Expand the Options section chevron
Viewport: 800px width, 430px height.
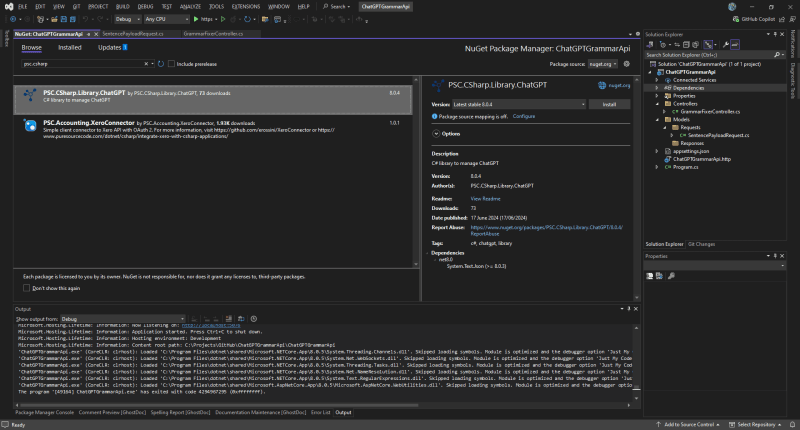[436, 134]
